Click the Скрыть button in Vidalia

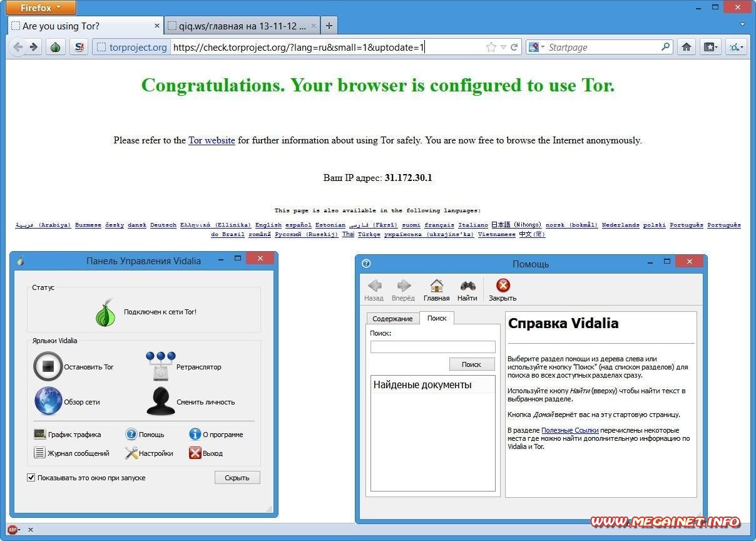pos(237,478)
